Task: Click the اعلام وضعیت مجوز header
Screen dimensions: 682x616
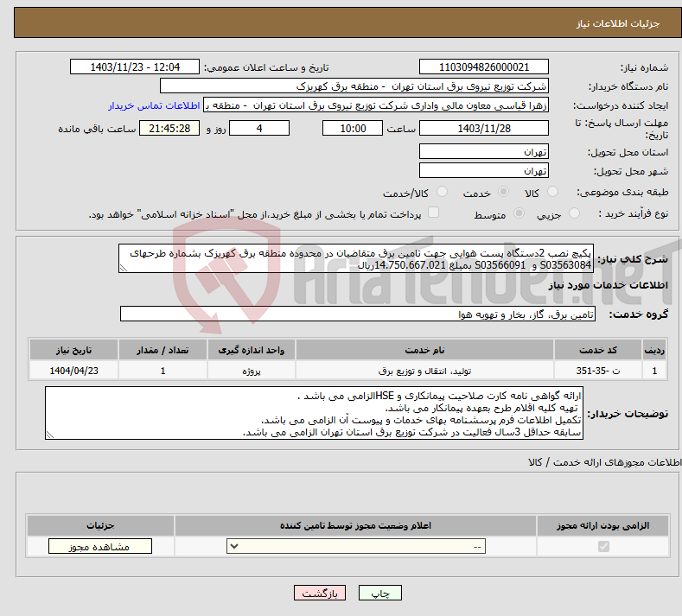Action: 355,525
